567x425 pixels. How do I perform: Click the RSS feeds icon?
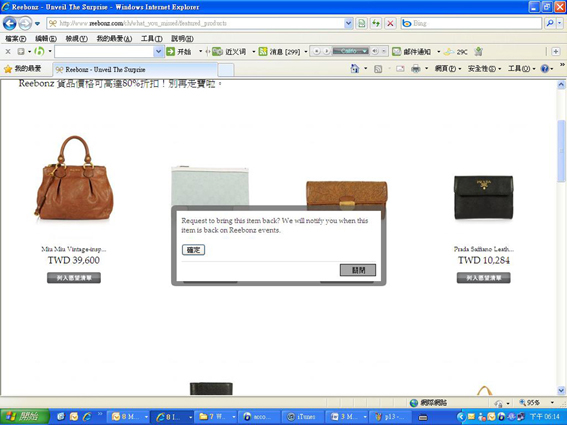click(x=378, y=69)
